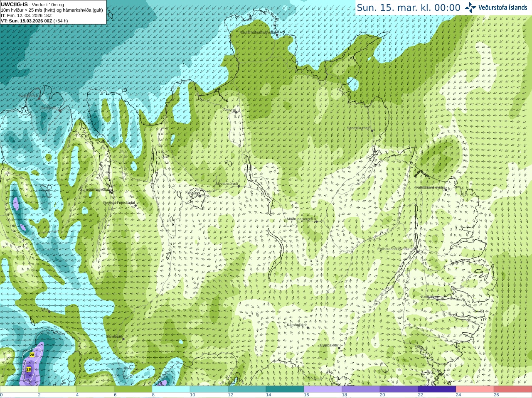
Task: Click the Eyjabakkar station label
Action: pyautogui.click(x=330, y=345)
